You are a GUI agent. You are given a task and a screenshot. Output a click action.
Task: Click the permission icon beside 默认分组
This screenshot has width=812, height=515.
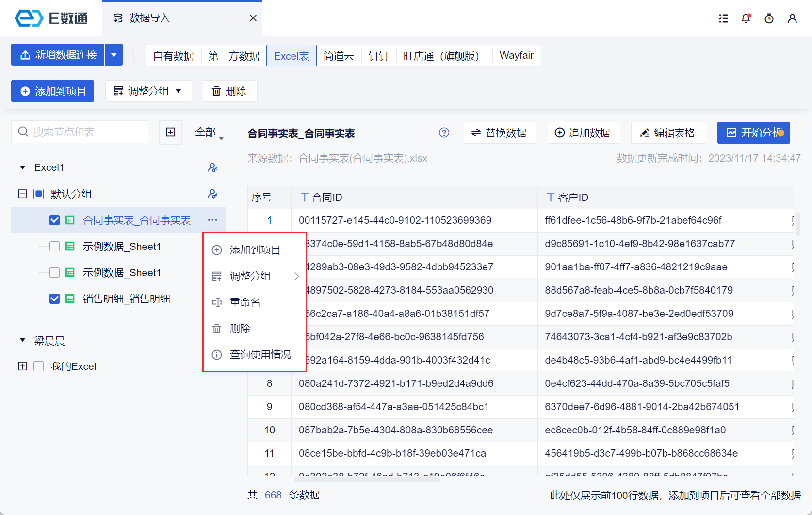212,194
